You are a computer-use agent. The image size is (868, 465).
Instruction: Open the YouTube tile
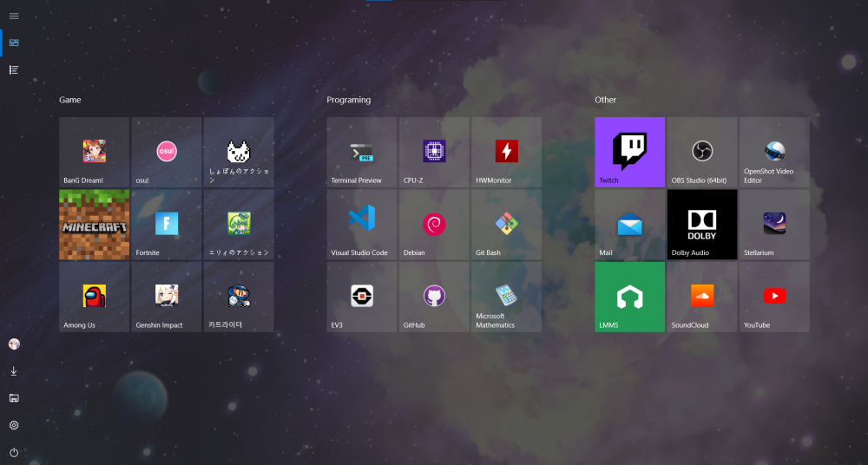click(774, 297)
